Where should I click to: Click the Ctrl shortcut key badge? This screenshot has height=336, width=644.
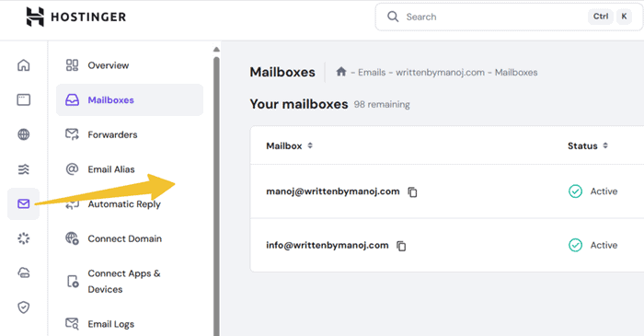(x=601, y=17)
